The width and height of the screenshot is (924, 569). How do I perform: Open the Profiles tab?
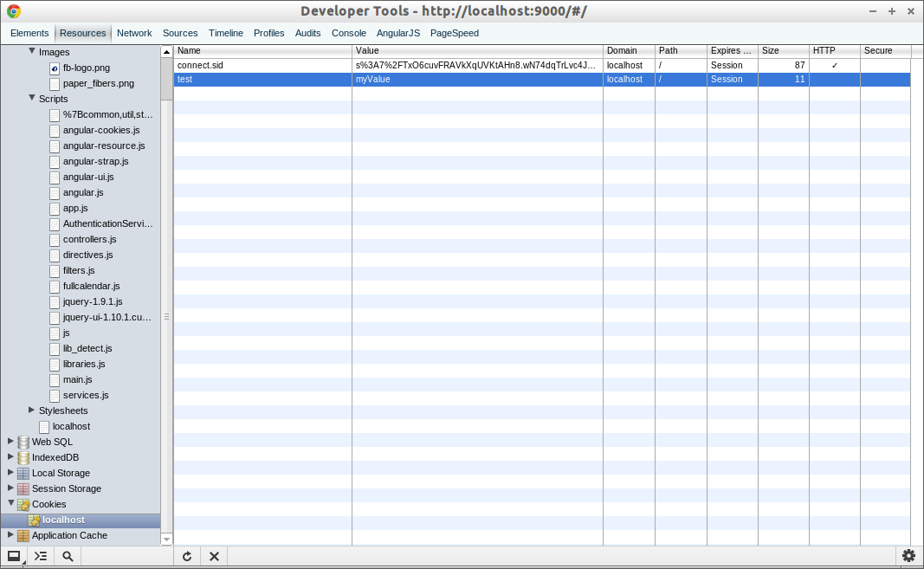coord(268,33)
